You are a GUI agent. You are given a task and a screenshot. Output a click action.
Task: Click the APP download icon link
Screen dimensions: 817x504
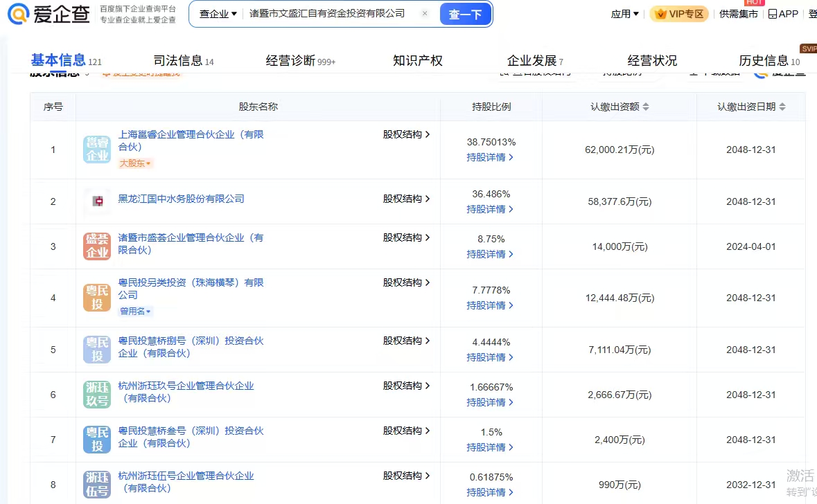783,14
